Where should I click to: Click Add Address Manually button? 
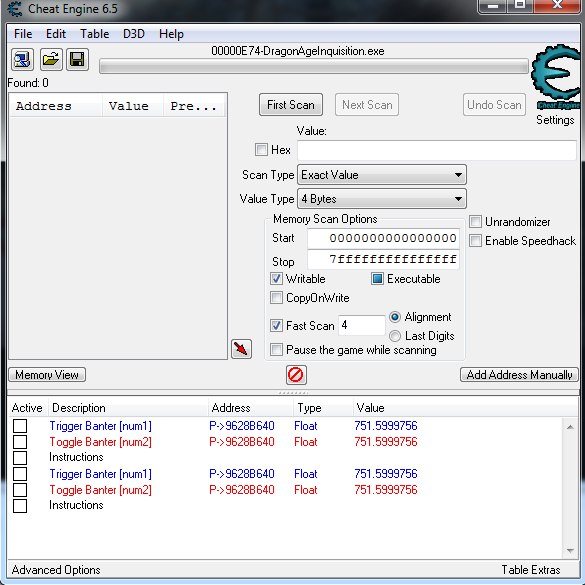519,375
